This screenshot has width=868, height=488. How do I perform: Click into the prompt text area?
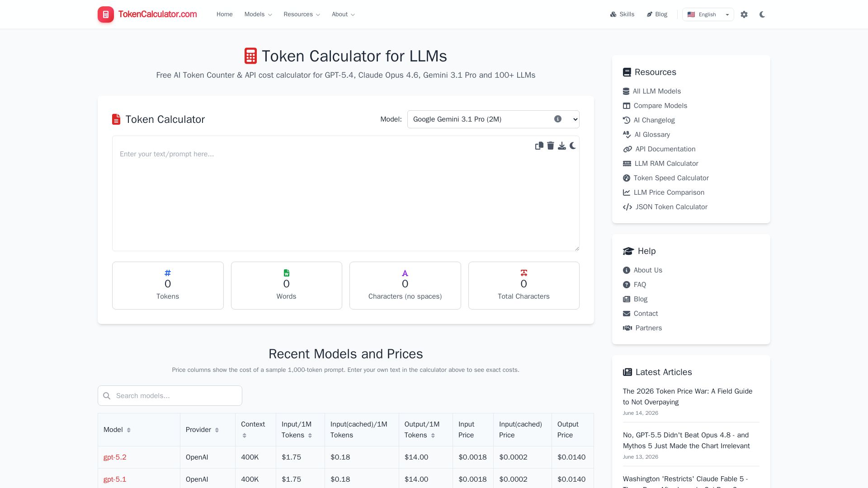[346, 193]
